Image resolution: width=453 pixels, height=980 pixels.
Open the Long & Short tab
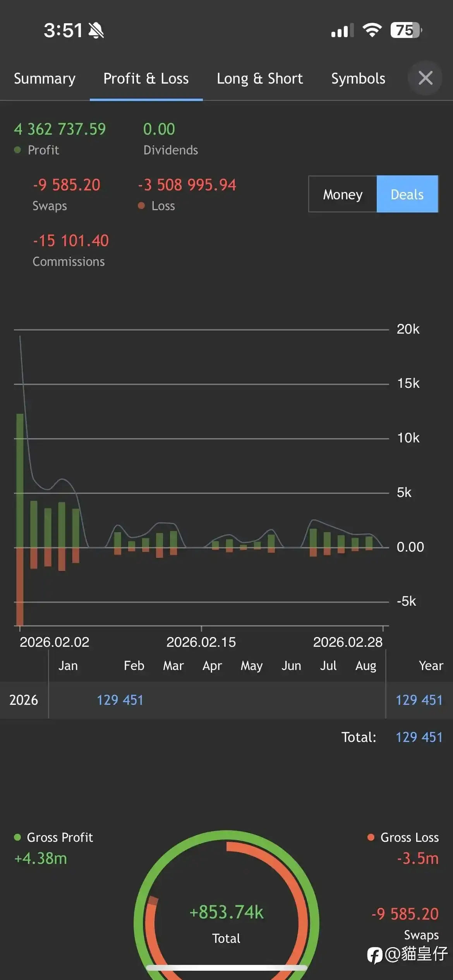[x=259, y=79]
